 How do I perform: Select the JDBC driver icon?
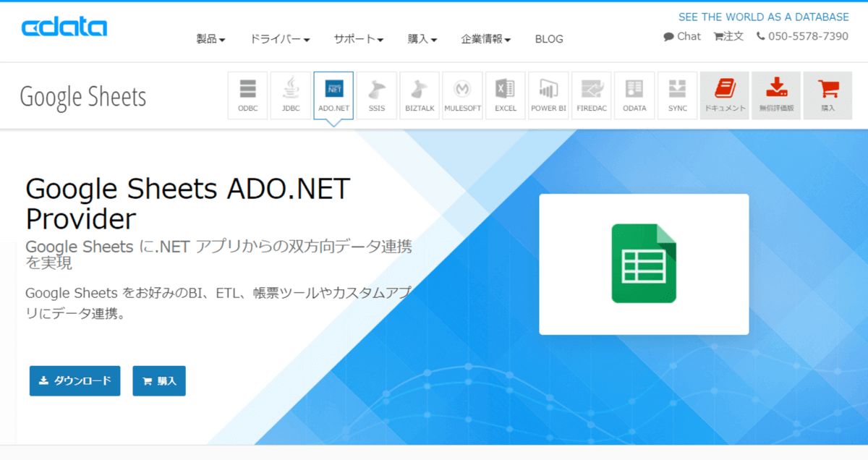291,95
